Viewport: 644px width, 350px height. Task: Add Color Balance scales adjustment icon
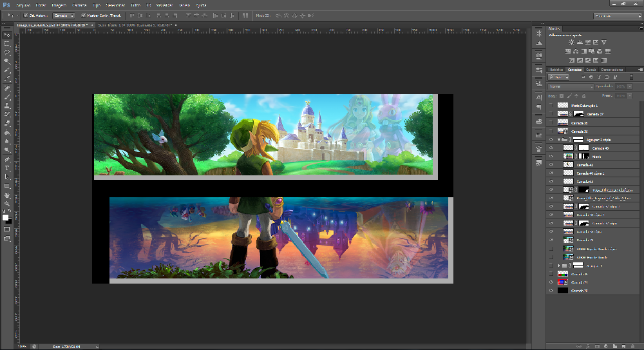pyautogui.click(x=575, y=52)
